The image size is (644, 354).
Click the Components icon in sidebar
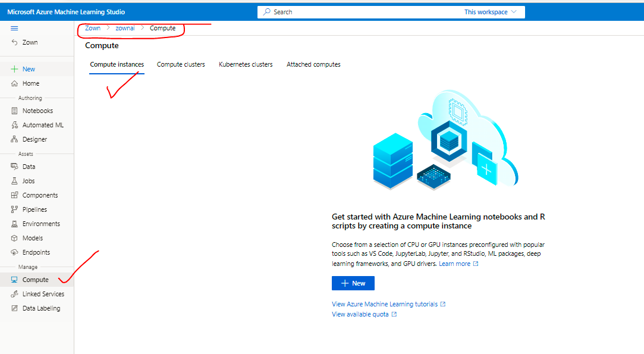[14, 195]
